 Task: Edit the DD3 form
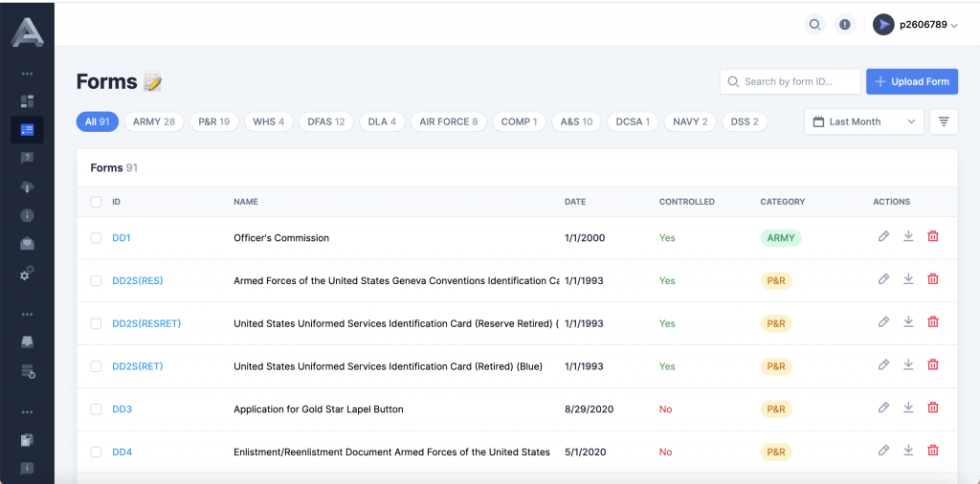tap(883, 407)
